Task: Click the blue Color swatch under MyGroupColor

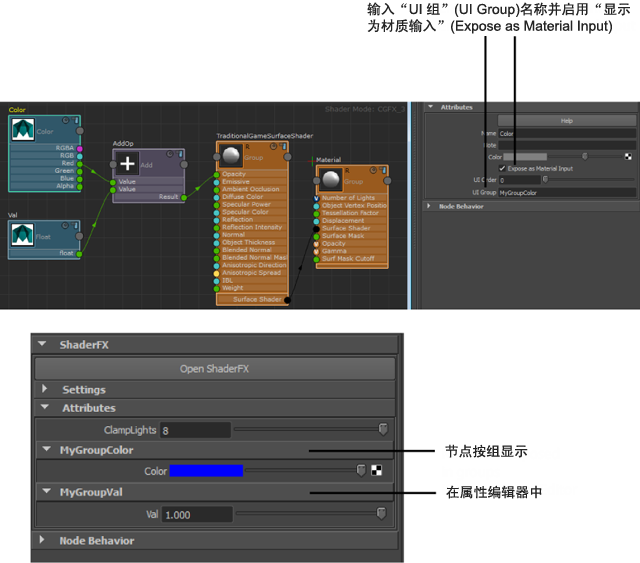Action: (x=206, y=470)
